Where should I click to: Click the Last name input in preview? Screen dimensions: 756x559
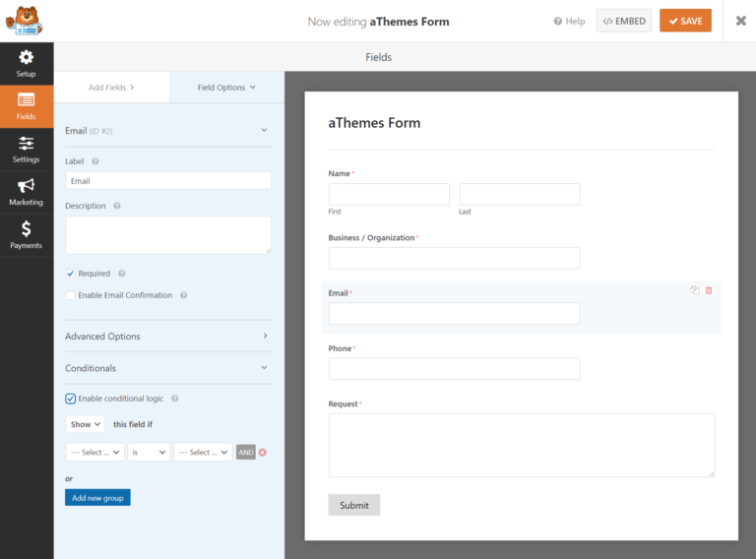tap(520, 194)
